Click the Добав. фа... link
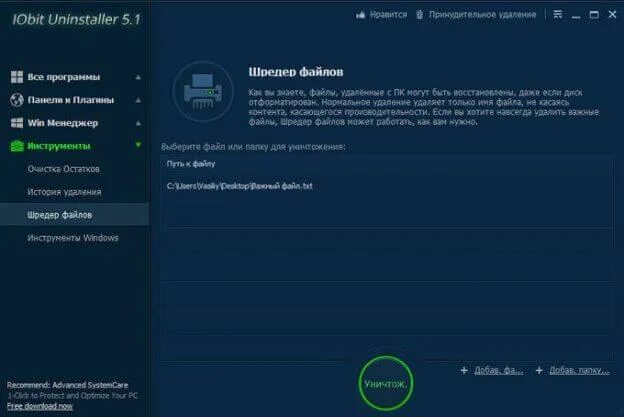624x417 pixels. pos(499,370)
